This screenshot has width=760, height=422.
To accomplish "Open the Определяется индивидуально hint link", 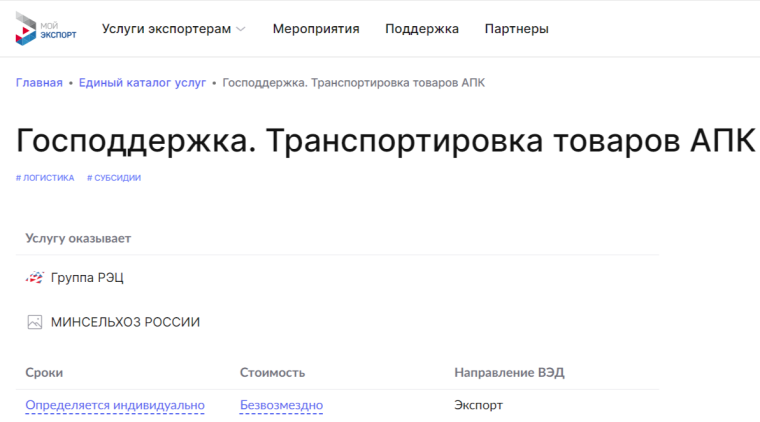I will tap(115, 405).
